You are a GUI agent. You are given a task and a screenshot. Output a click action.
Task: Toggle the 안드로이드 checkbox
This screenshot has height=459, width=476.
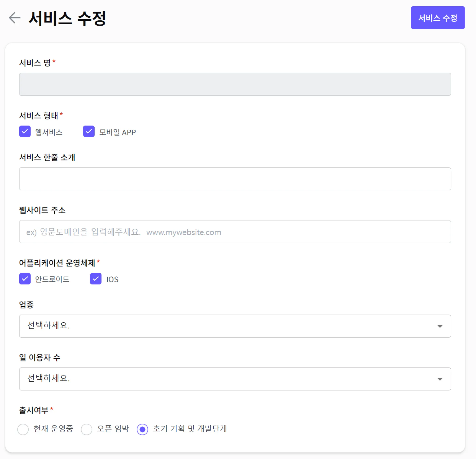pos(25,279)
